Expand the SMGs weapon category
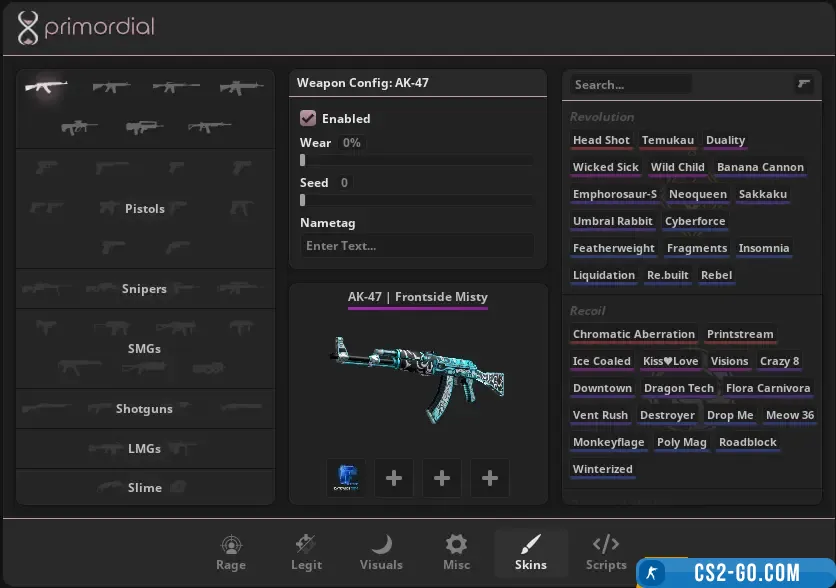Viewport: 836px width, 588px height. click(145, 349)
